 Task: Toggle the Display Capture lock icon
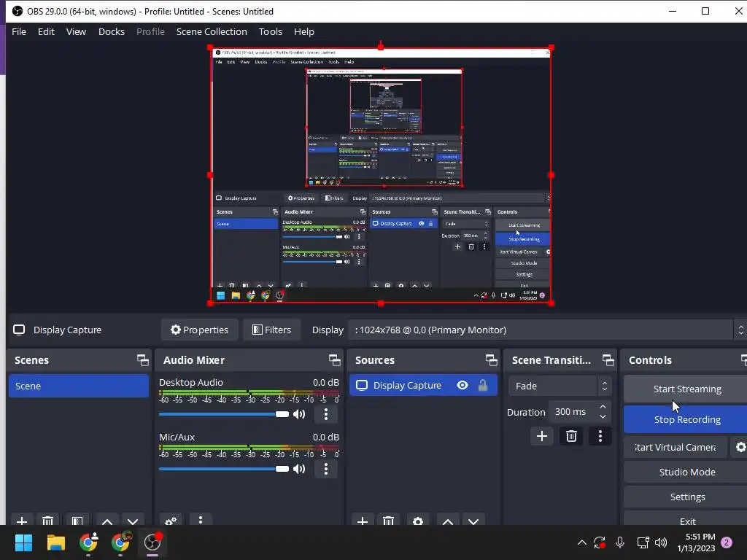(x=483, y=385)
